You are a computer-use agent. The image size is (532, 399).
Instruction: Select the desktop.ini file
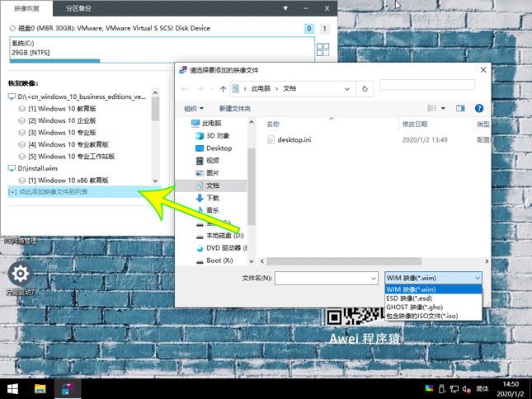[x=289, y=139]
